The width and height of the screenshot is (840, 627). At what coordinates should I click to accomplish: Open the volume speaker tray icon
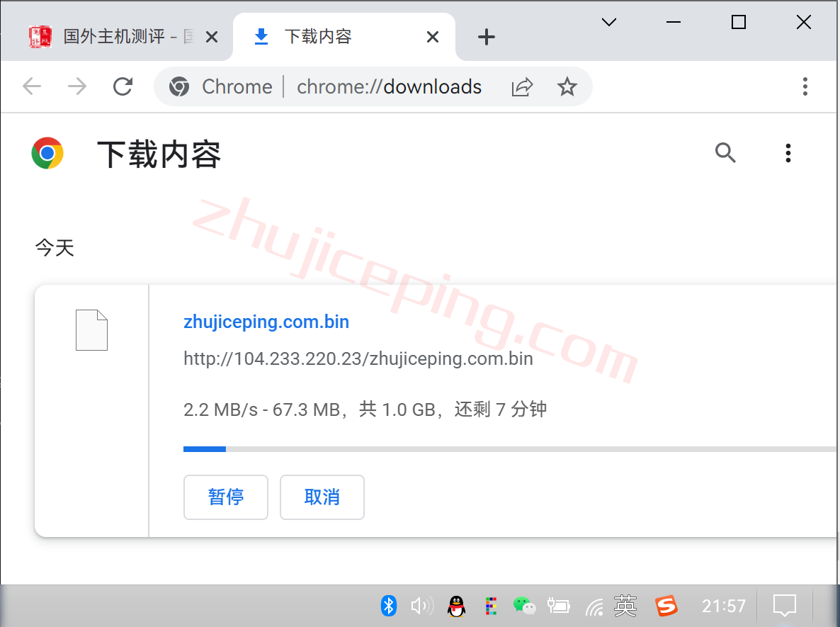pos(422,605)
